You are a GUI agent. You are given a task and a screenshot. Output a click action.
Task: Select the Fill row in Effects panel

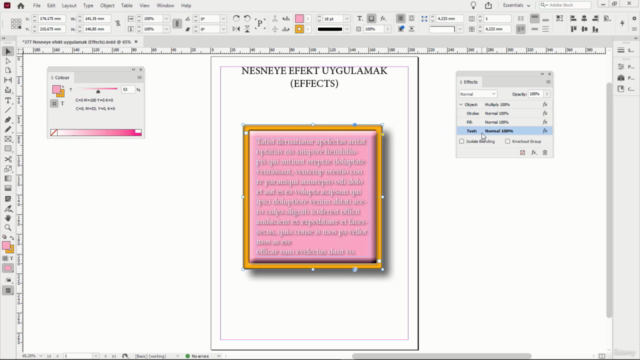pyautogui.click(x=504, y=122)
